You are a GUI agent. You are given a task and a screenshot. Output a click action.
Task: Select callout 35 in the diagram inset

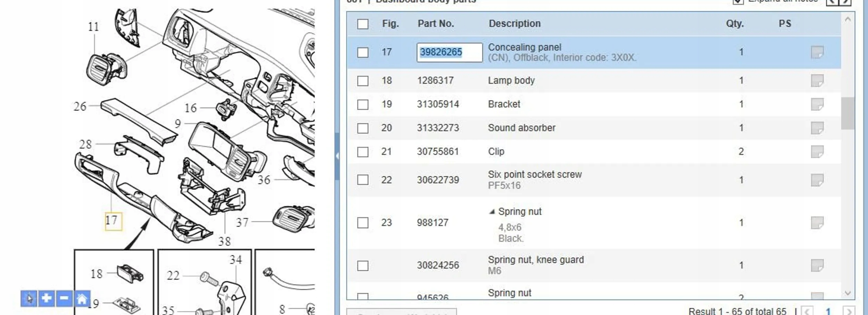click(168, 310)
